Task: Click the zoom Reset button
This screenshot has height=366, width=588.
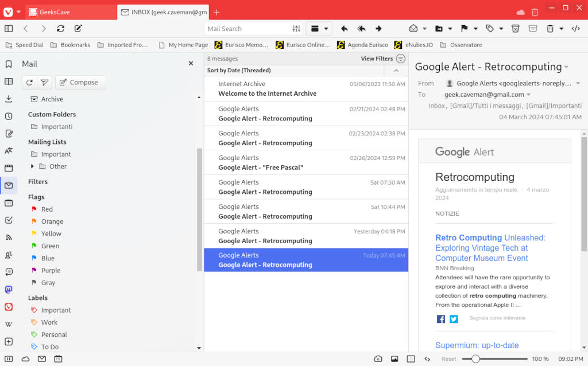Action: pyautogui.click(x=448, y=359)
